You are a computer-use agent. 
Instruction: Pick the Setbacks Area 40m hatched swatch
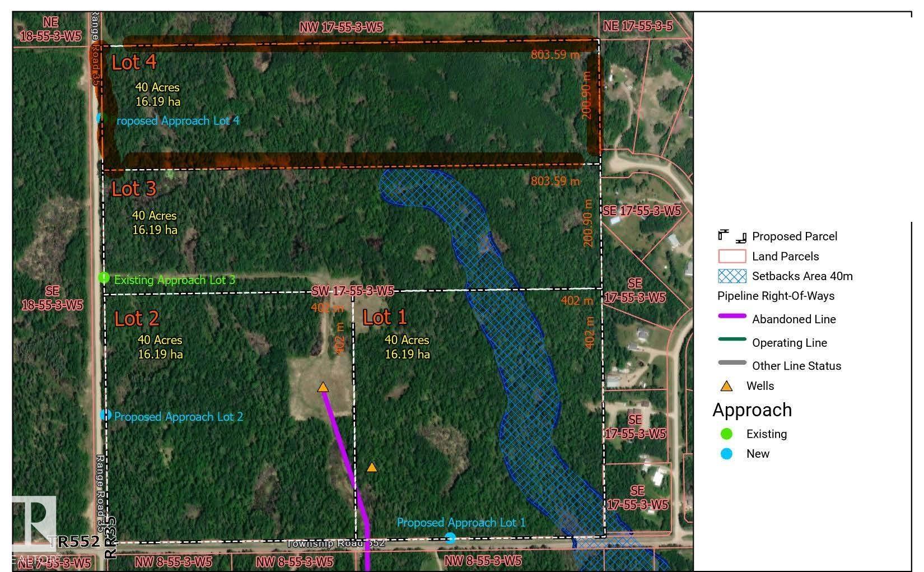point(732,276)
